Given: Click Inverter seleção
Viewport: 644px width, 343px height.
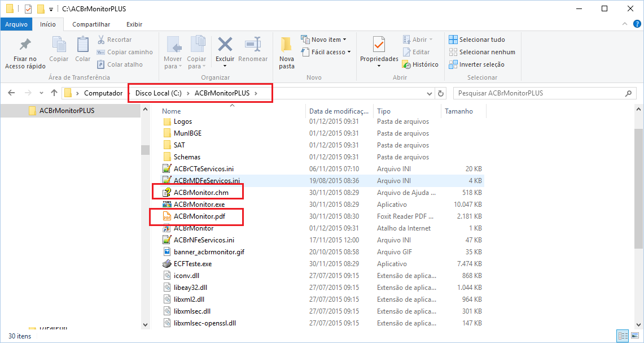Looking at the screenshot, I should pyautogui.click(x=476, y=64).
